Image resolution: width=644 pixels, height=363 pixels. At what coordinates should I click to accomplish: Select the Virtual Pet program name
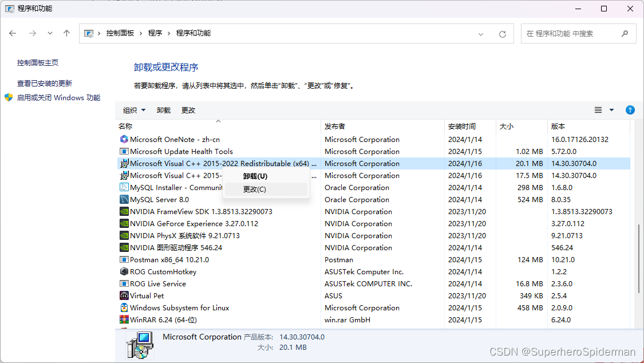point(147,295)
